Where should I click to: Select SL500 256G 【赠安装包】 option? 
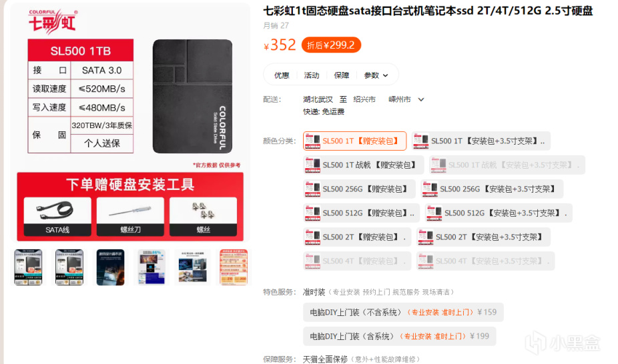coord(358,189)
